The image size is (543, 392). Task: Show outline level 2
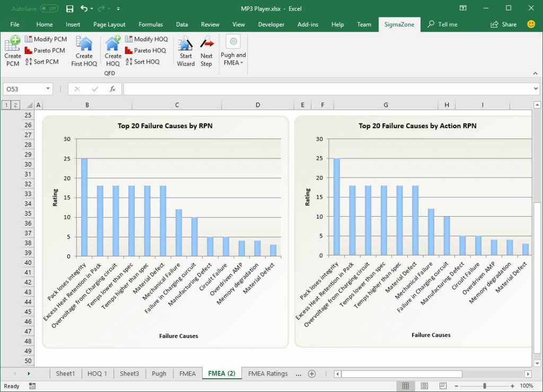click(x=15, y=105)
